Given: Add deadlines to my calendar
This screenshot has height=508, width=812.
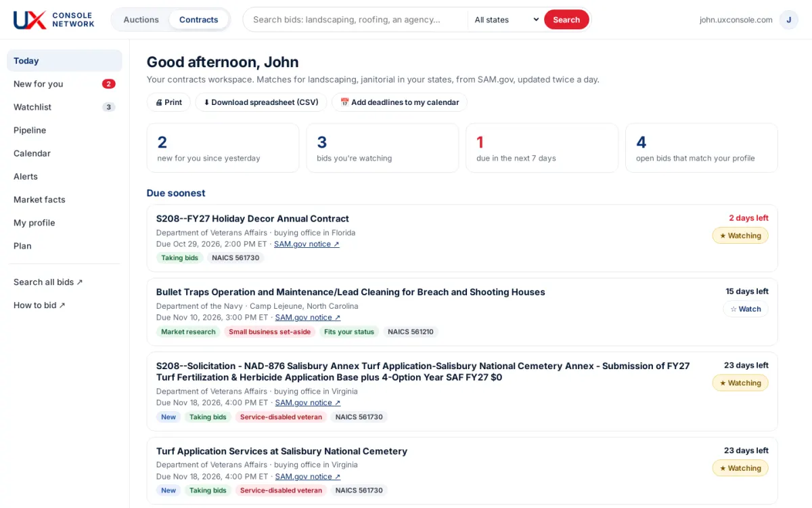Looking at the screenshot, I should (399, 102).
